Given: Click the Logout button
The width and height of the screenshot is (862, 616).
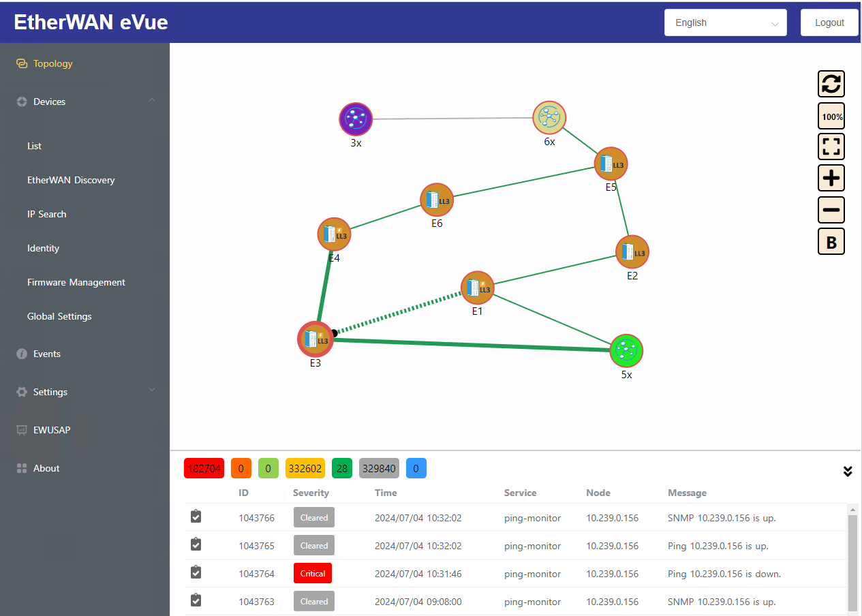Looking at the screenshot, I should click(x=829, y=22).
